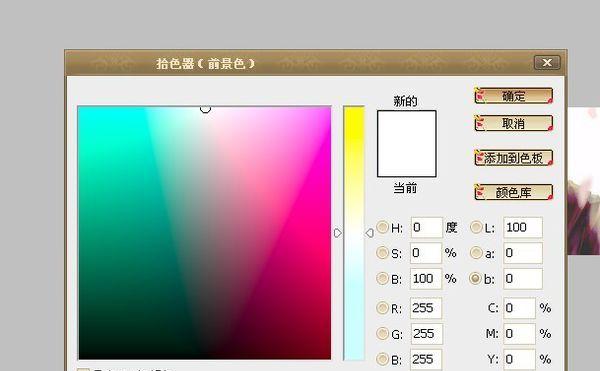This screenshot has width=600, height=371.
Task: Confirm color with the 确定 button
Action: coord(514,96)
